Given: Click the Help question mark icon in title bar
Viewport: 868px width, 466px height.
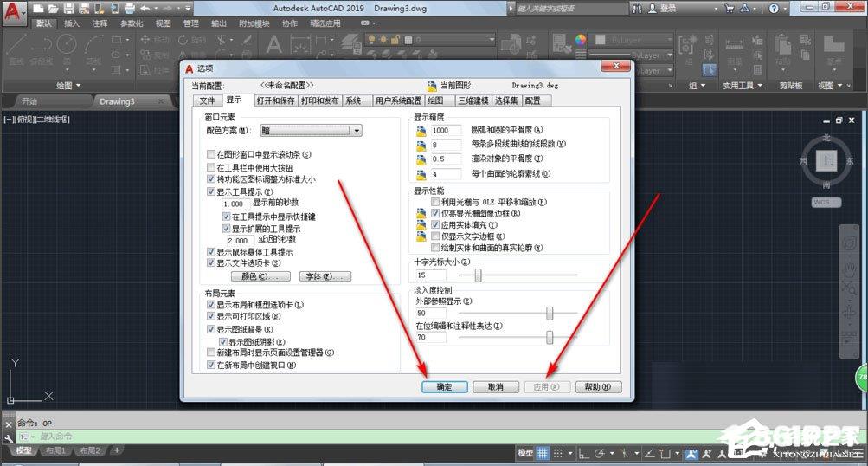Looking at the screenshot, I should tap(774, 9).
